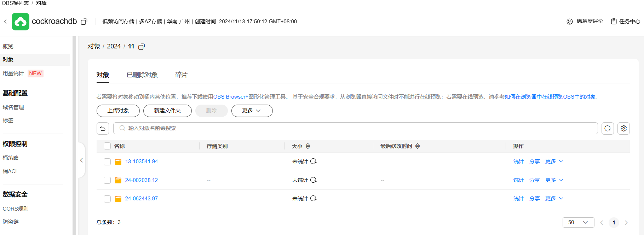The width and height of the screenshot is (644, 235).
Task: Open the page size 50 dropdown
Action: pyautogui.click(x=578, y=222)
